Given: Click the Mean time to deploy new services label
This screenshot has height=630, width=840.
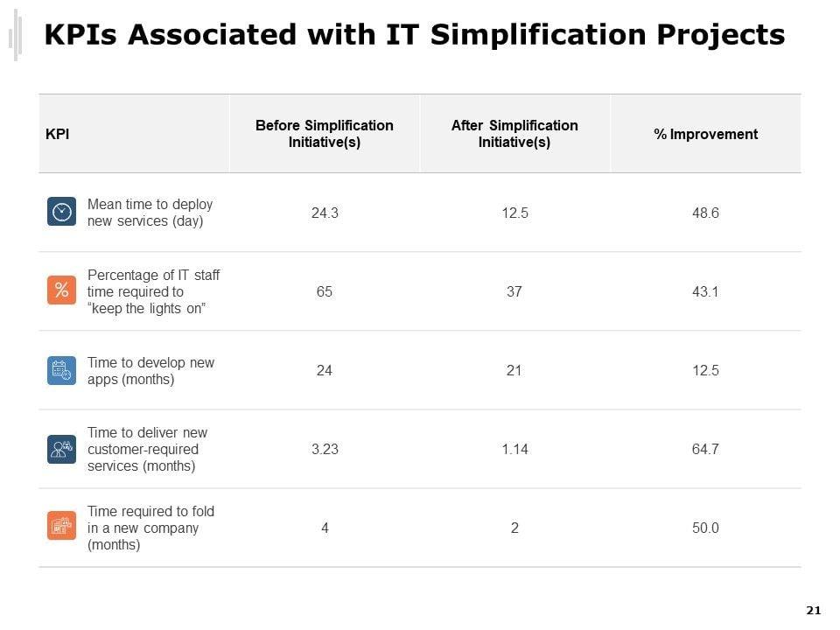Looking at the screenshot, I should click(x=150, y=213).
